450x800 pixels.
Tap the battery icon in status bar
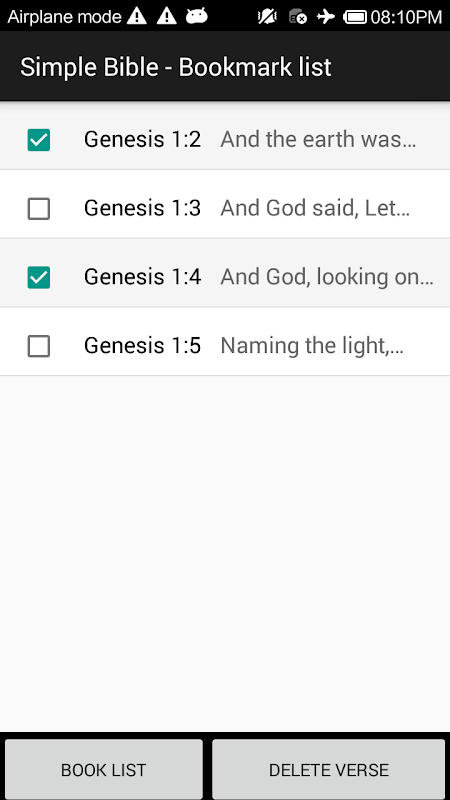click(x=356, y=17)
